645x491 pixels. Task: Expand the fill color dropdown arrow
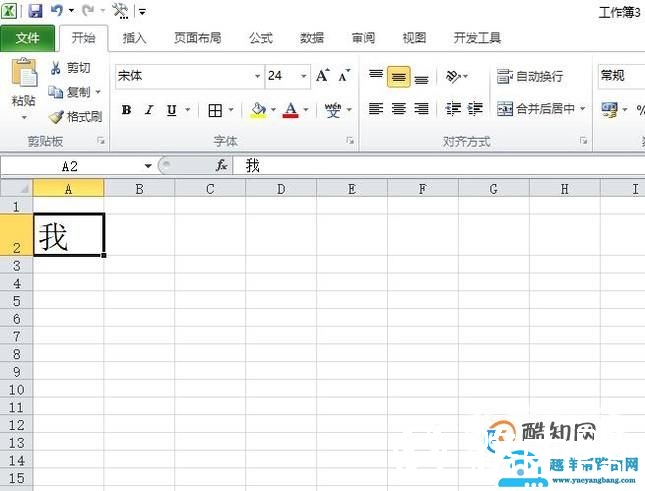click(273, 110)
